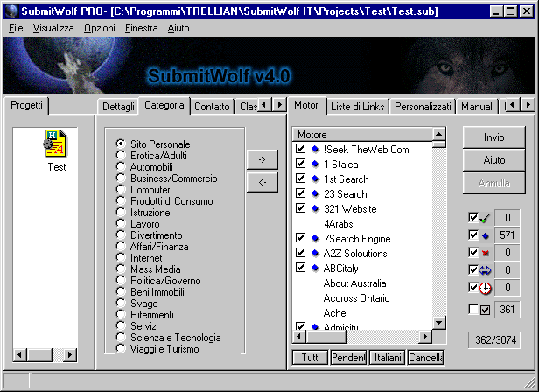
Task: Click blue diamond icon beside A2Z Soloutions
Action: [x=315, y=254]
